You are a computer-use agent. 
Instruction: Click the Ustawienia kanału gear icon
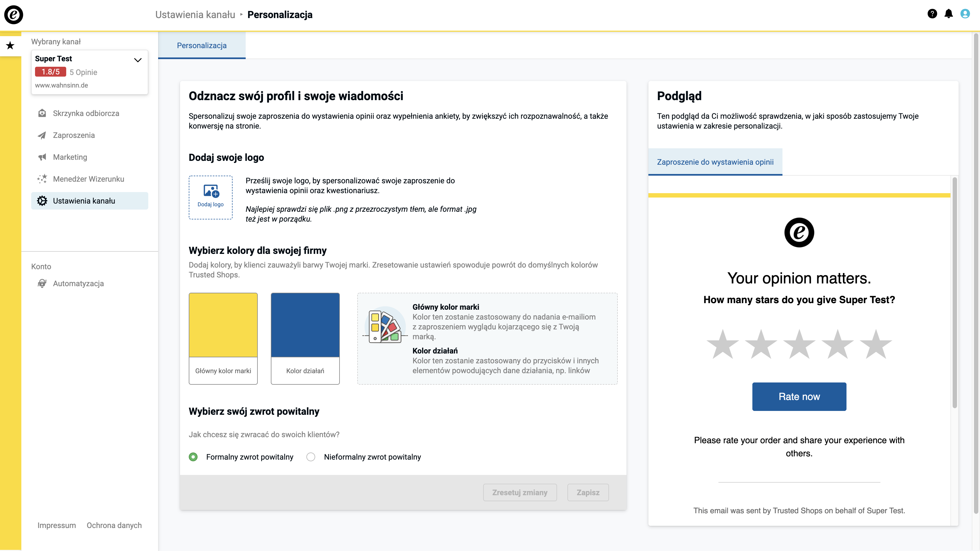click(x=42, y=201)
